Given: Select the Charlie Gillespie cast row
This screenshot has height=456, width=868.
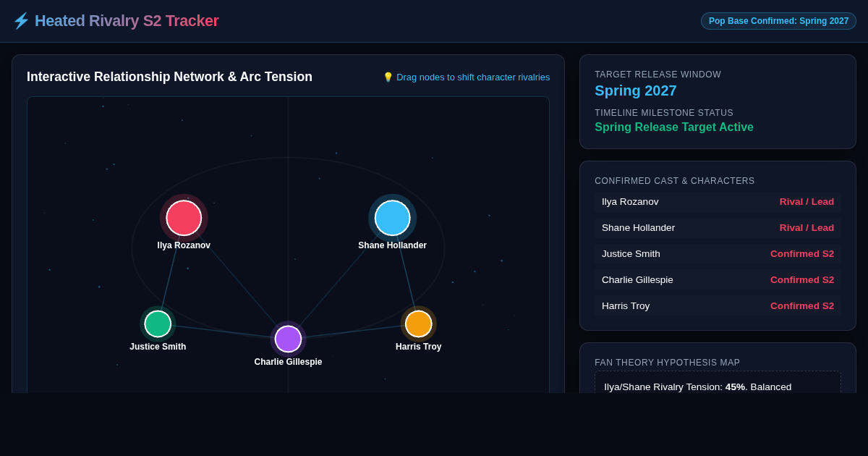Looking at the screenshot, I should click(718, 280).
